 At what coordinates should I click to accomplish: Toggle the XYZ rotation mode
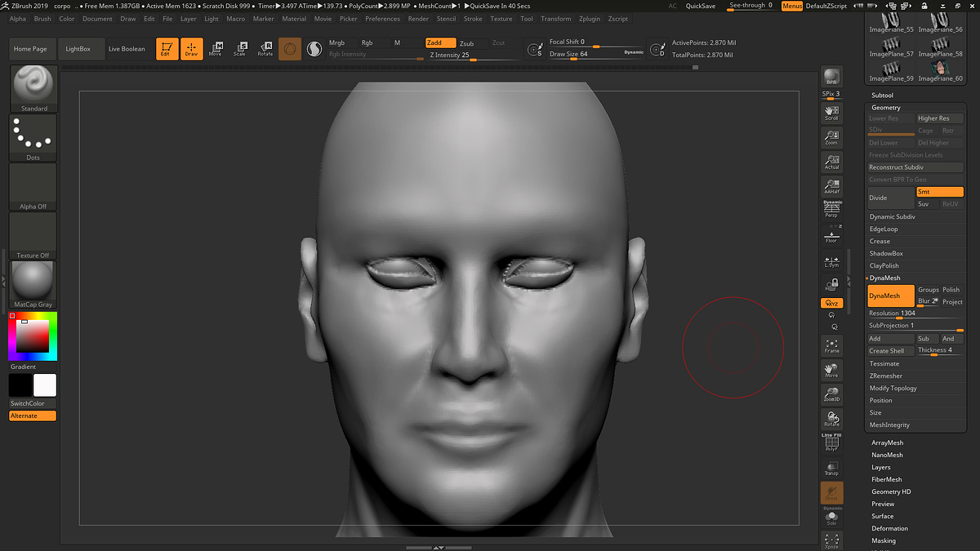831,303
